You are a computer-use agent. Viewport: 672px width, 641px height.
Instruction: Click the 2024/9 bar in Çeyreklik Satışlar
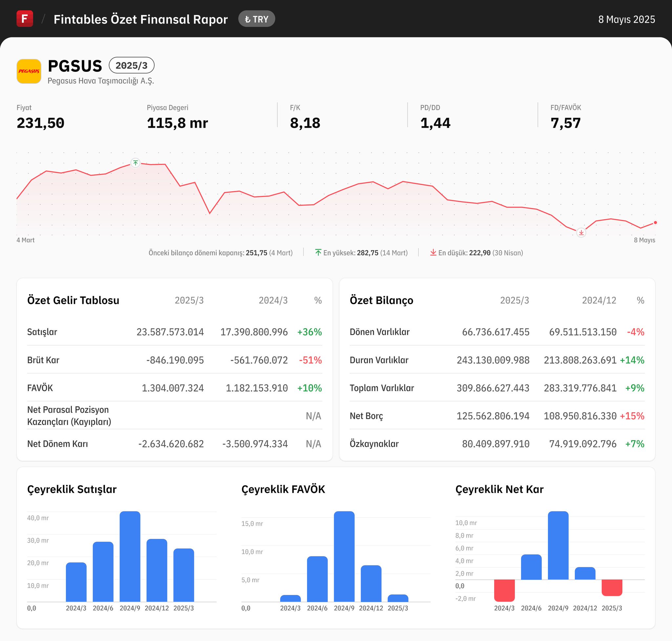130,556
